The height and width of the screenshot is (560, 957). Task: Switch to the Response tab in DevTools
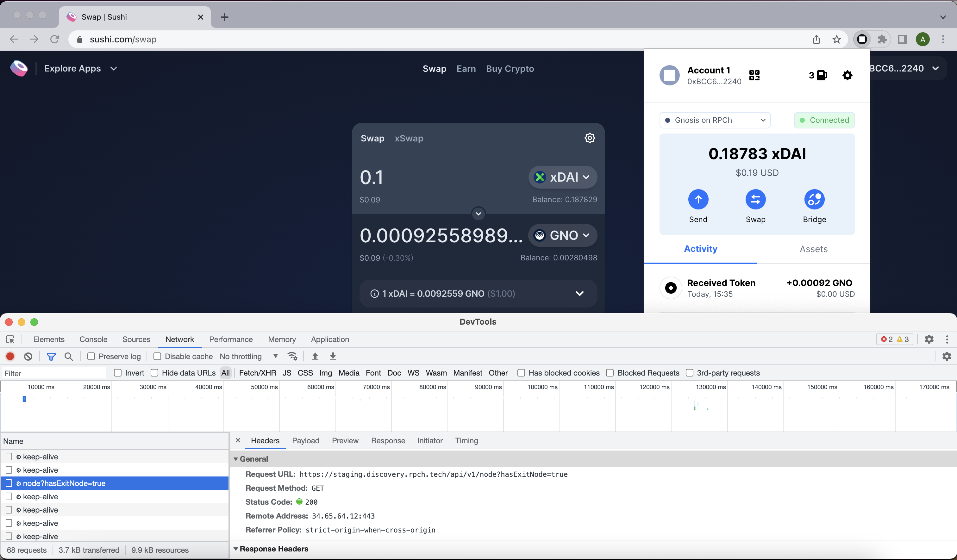click(x=388, y=440)
